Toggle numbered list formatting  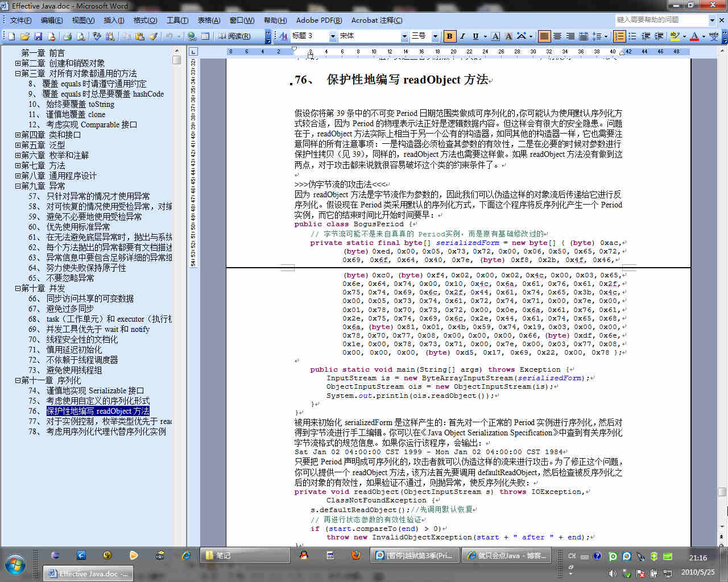(619, 36)
